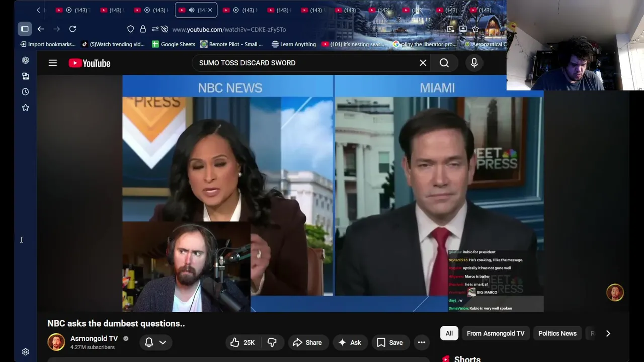Image resolution: width=644 pixels, height=362 pixels.
Task: Open the second sidebar panel icon below ChatGPT
Action: 25,76
